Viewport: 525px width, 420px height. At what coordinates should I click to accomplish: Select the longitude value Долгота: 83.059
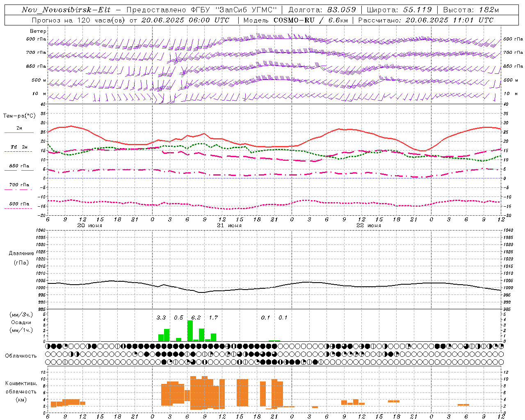tap(322, 10)
